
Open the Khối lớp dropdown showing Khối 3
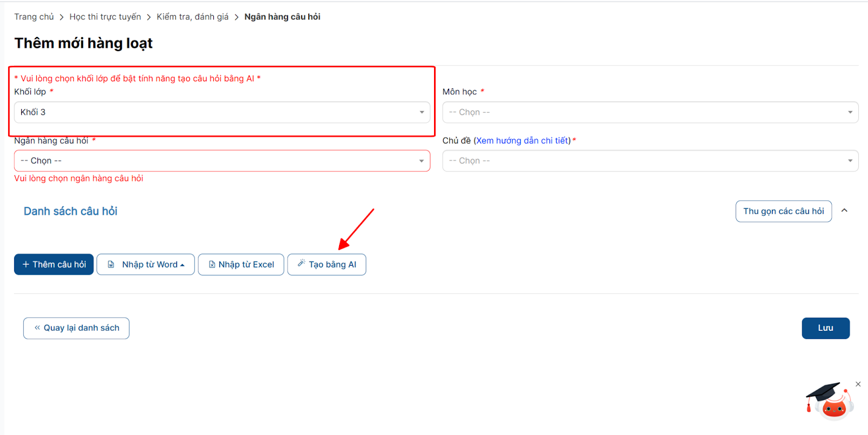click(x=222, y=112)
